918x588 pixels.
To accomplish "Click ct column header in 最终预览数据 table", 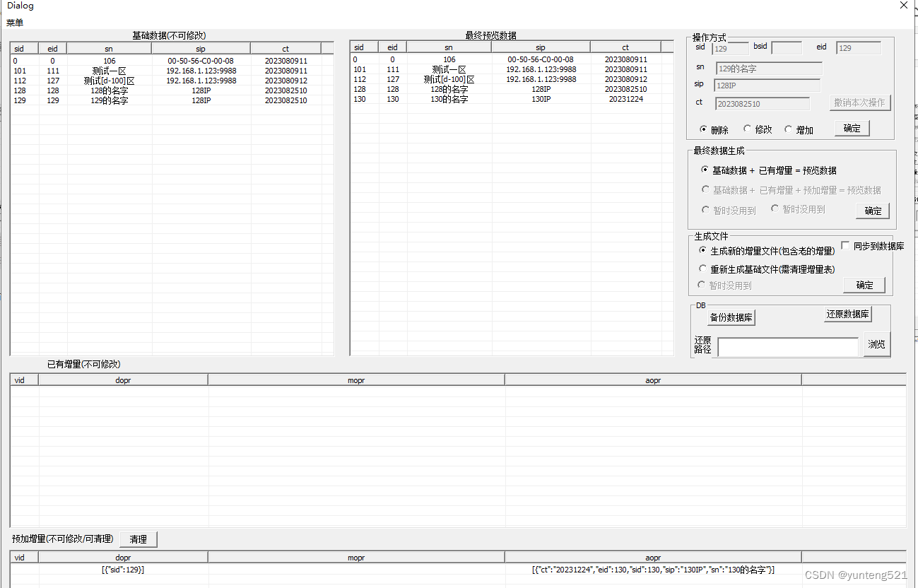I will [x=625, y=47].
